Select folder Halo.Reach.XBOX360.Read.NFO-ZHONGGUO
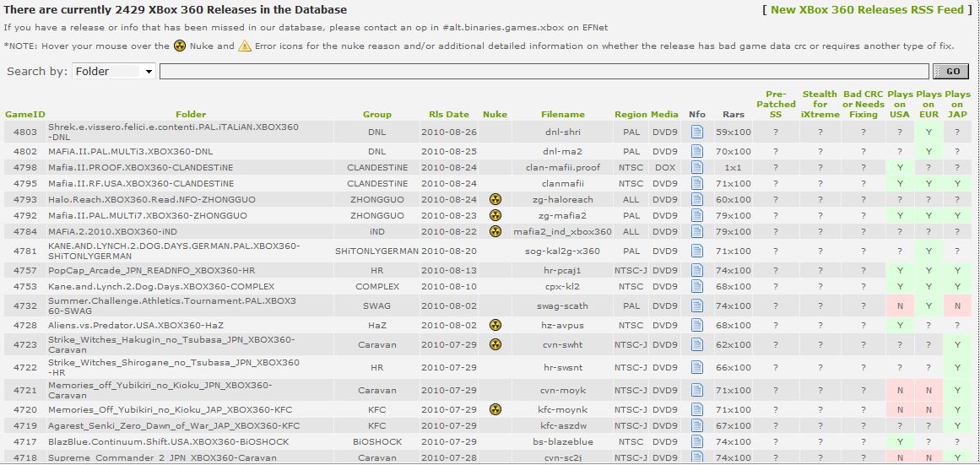The height and width of the screenshot is (465, 980). 152,199
